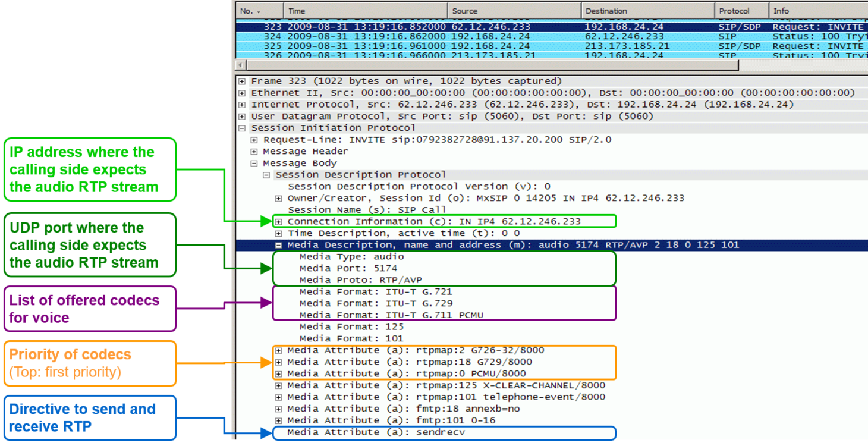The width and height of the screenshot is (868, 446).
Task: Expand the Internet Protocol section
Action: 243,104
